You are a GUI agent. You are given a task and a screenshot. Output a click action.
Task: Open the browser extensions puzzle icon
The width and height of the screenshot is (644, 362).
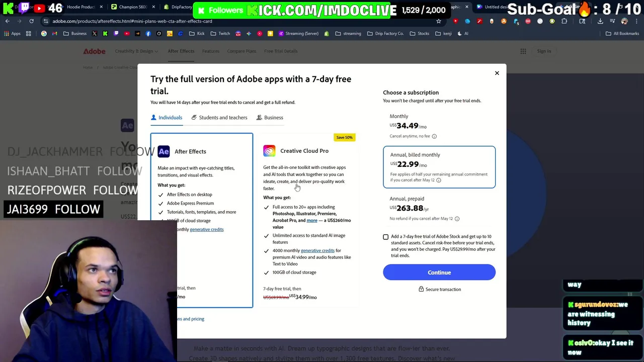[x=564, y=21]
